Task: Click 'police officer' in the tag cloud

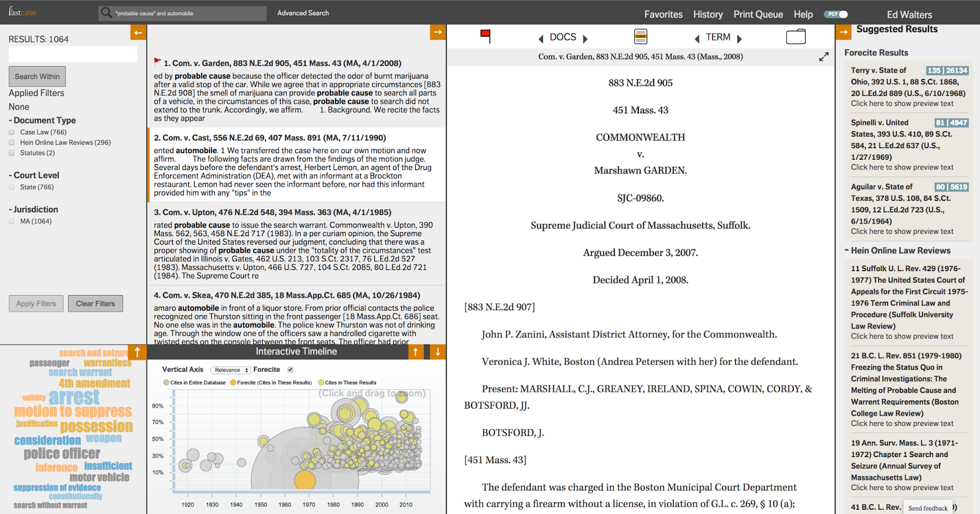Action: tap(62, 453)
